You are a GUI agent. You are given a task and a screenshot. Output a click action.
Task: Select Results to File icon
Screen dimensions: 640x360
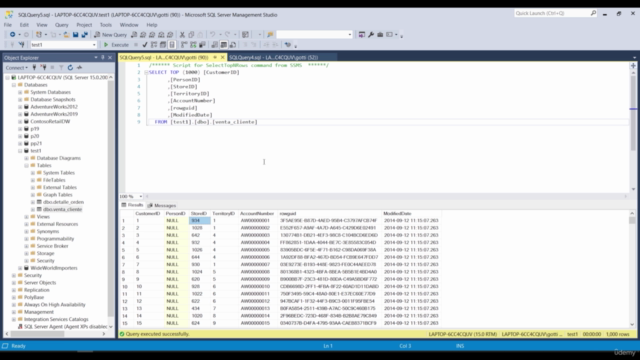click(x=233, y=45)
